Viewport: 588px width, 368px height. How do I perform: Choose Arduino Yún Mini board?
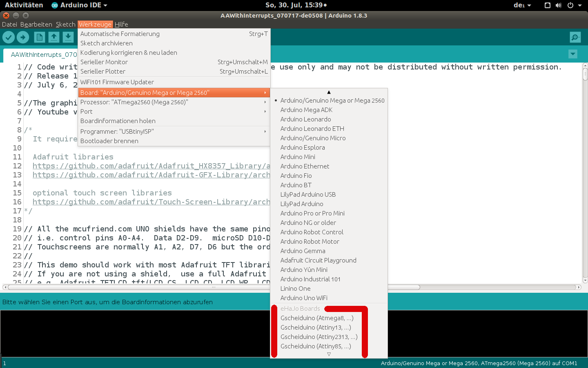pos(329,270)
